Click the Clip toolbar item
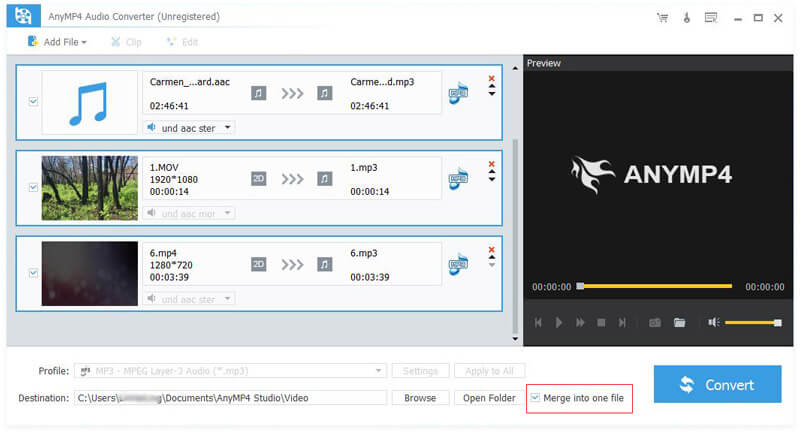 pos(126,42)
